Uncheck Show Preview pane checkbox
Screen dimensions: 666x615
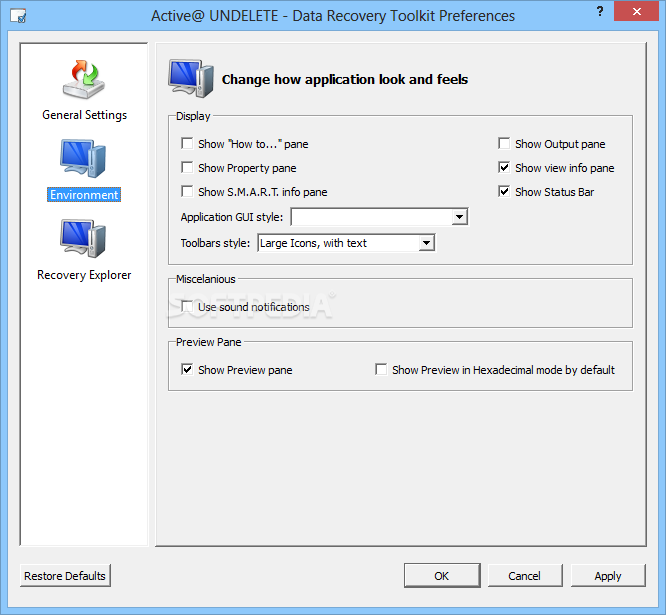coord(187,369)
